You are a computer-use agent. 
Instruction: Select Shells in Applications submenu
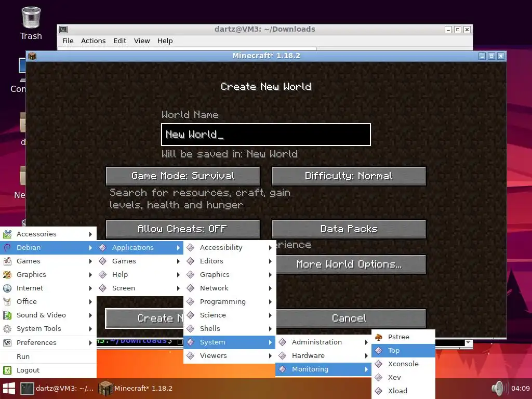[230, 329]
